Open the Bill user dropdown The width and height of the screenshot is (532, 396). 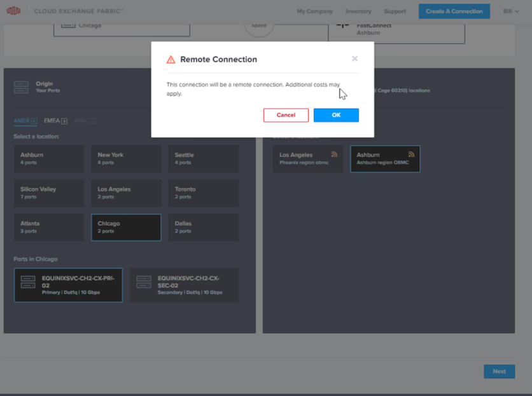511,11
